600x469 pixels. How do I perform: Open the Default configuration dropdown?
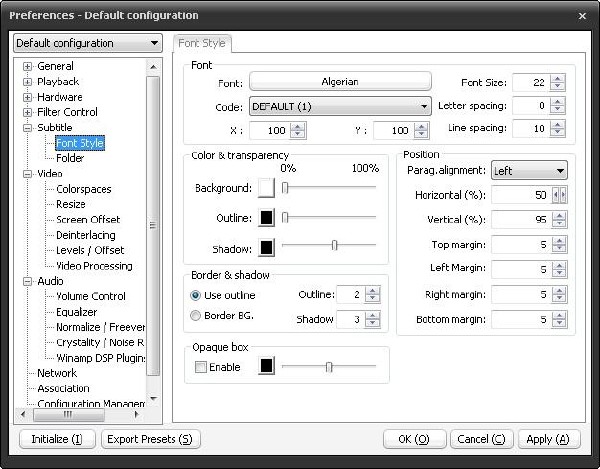click(x=87, y=44)
